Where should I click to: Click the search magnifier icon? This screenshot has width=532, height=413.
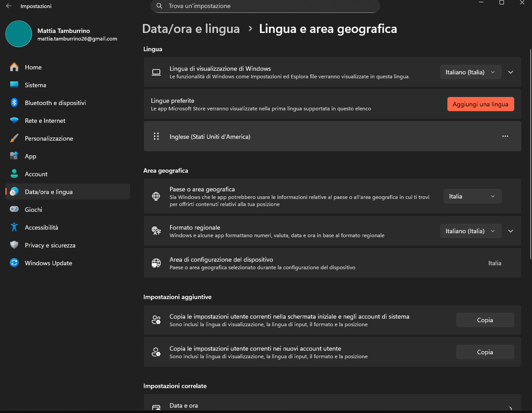point(159,6)
